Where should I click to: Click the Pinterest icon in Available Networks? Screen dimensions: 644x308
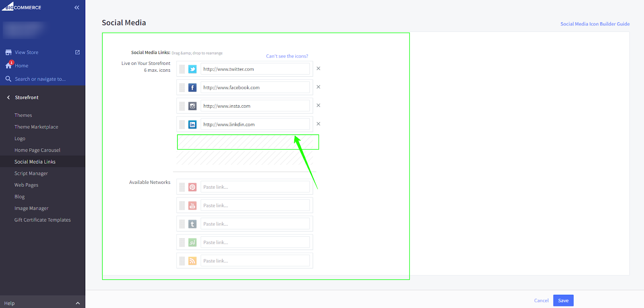click(x=192, y=187)
